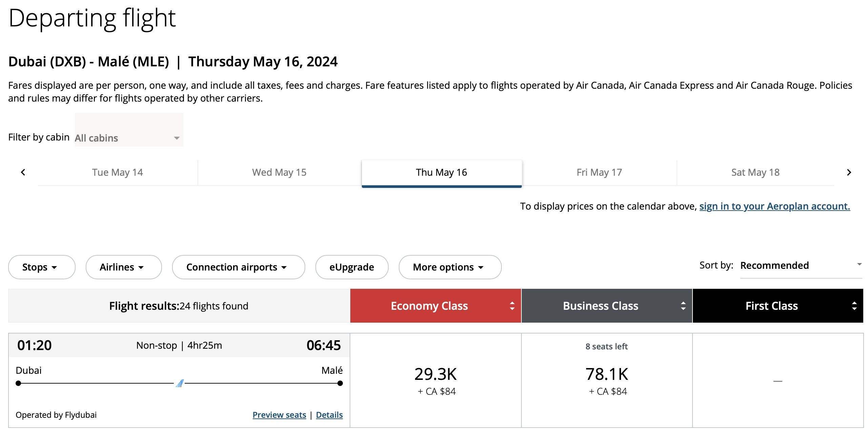
Task: Open the Sort by Recommended dropdown
Action: coord(801,266)
